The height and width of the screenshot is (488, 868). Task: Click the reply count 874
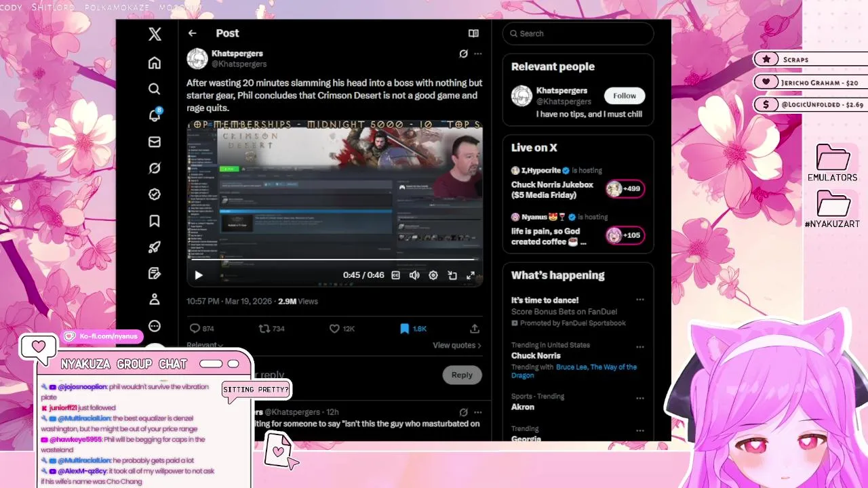pyautogui.click(x=202, y=328)
